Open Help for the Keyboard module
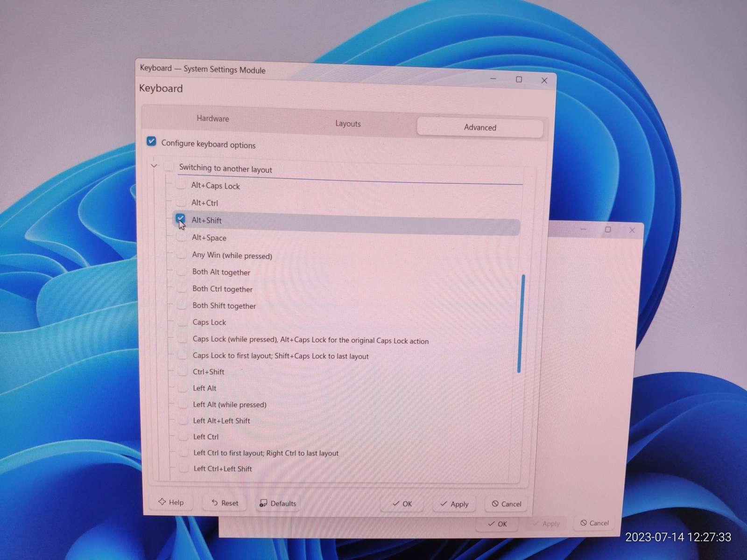Screen dimensions: 747x560 tap(171, 502)
